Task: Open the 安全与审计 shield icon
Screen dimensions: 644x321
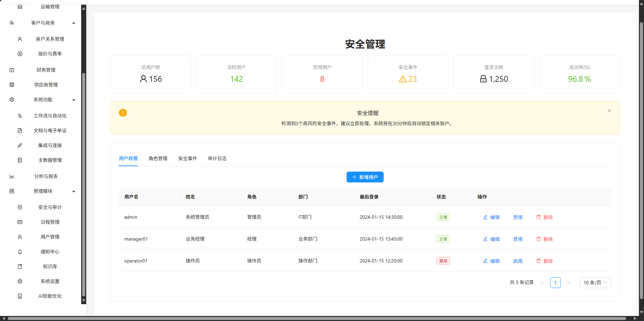Action: (20, 207)
